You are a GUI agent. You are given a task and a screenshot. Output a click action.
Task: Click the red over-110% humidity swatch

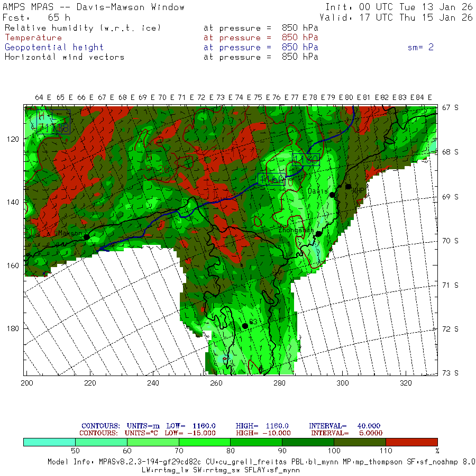pos(411,442)
